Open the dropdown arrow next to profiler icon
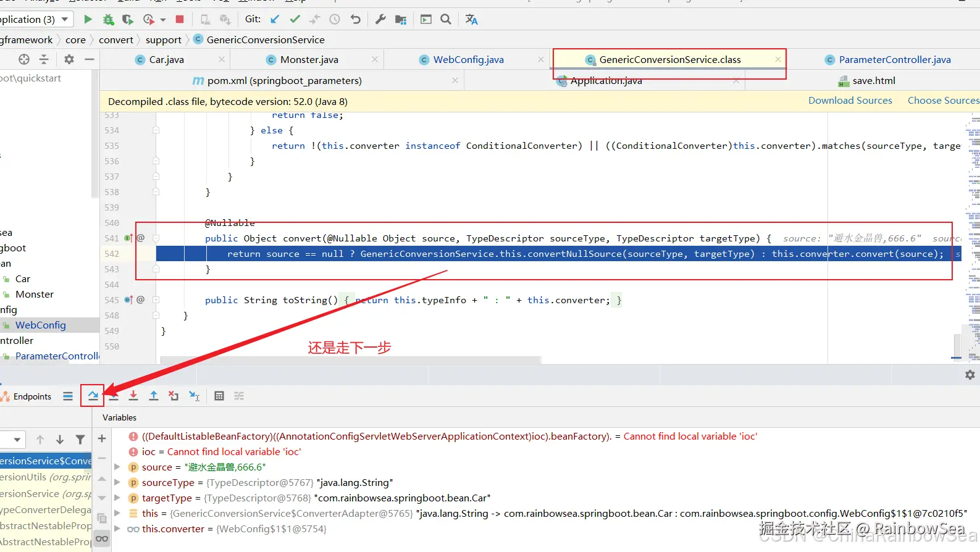The width and height of the screenshot is (980, 552). point(163,20)
